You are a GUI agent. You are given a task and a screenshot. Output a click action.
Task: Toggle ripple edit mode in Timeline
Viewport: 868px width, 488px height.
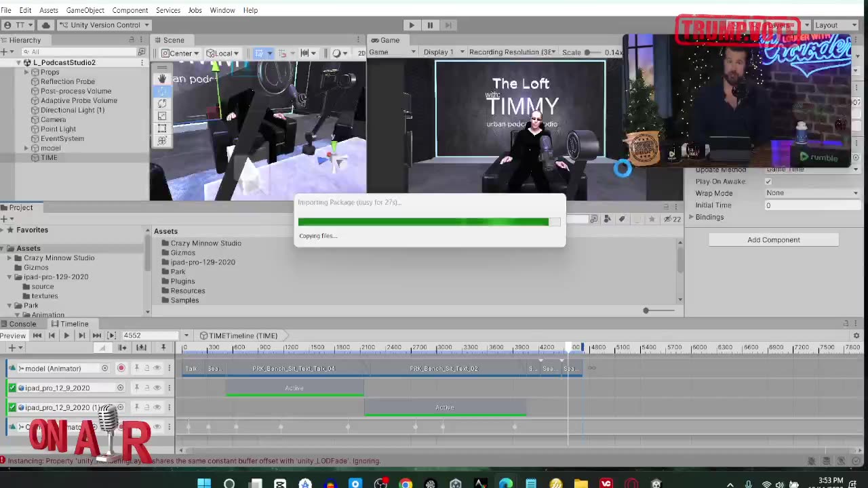(122, 348)
